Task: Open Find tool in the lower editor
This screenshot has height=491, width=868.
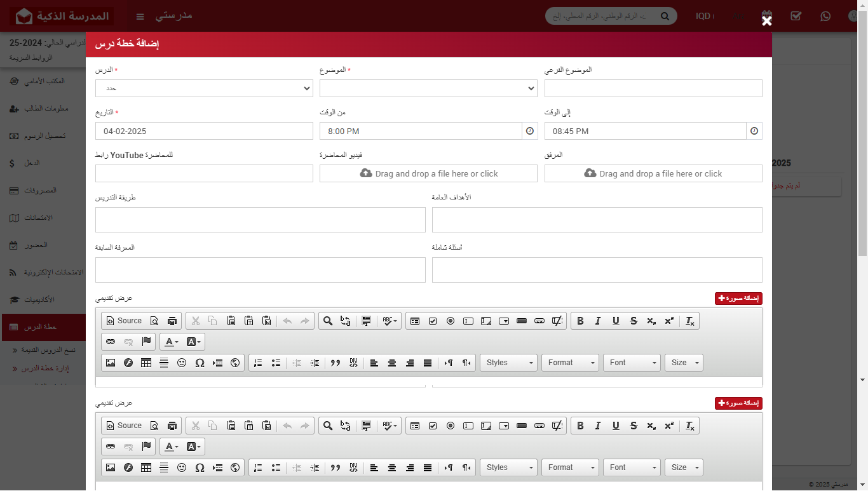Action: pyautogui.click(x=328, y=426)
